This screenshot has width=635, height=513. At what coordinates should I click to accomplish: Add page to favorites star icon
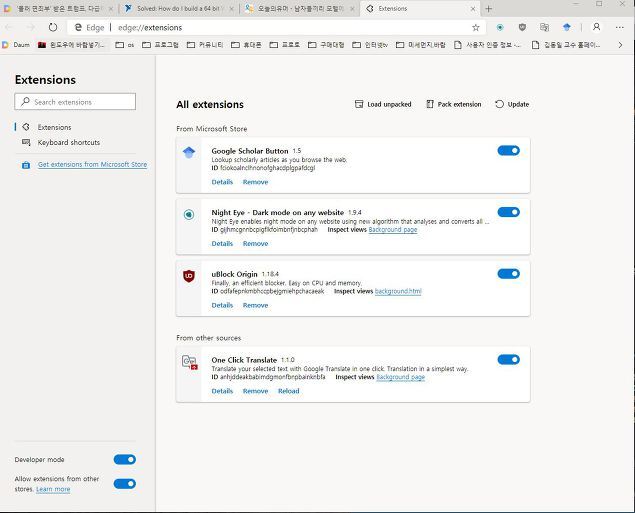coord(476,28)
